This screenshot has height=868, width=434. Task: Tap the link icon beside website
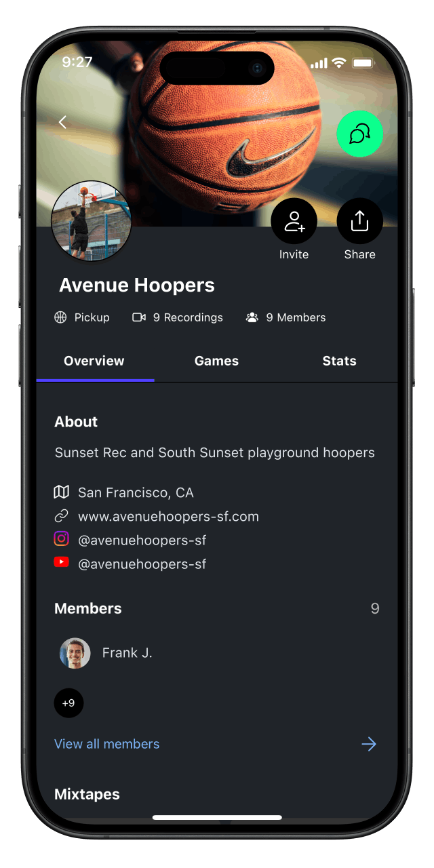[61, 516]
